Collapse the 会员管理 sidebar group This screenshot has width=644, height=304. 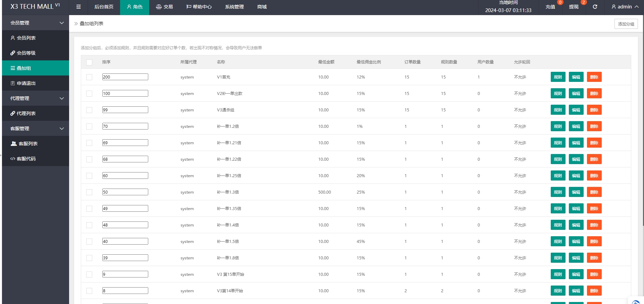point(36,23)
